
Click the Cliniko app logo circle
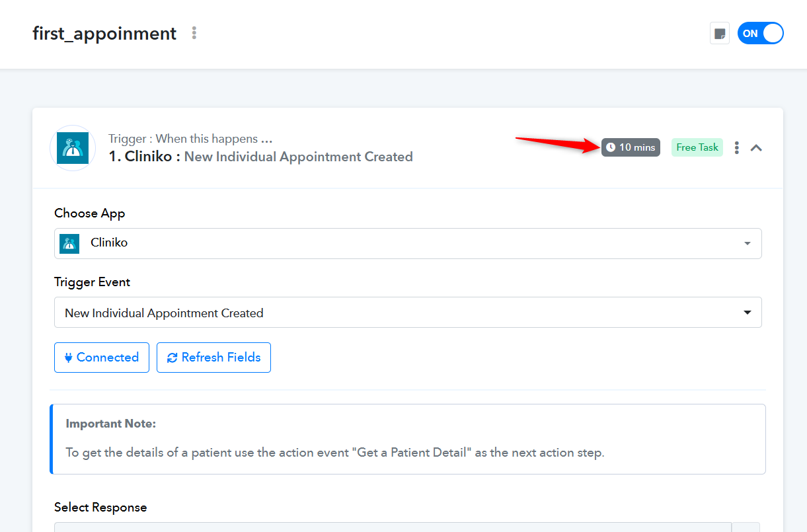(73, 148)
